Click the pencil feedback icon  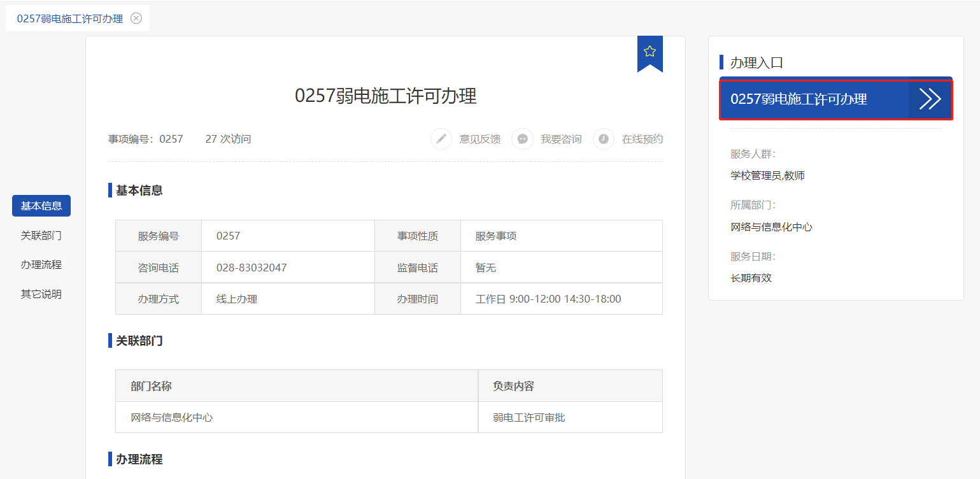click(441, 139)
